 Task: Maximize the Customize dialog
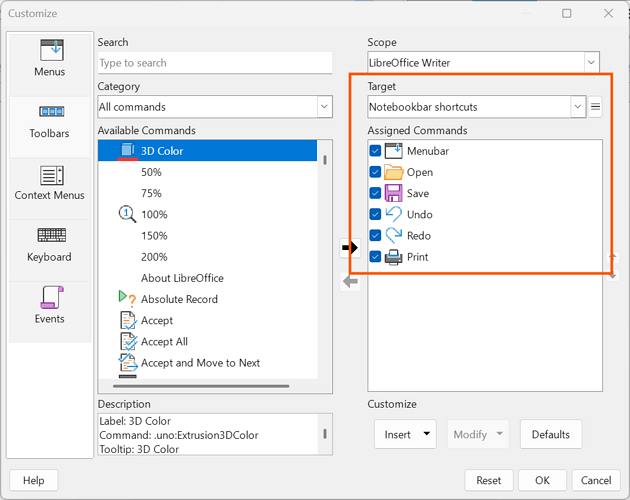(x=567, y=14)
